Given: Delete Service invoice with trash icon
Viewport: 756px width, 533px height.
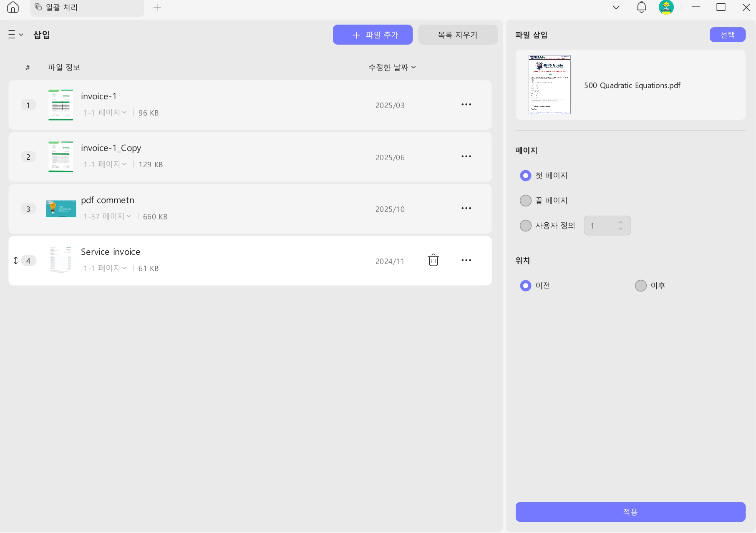Looking at the screenshot, I should [433, 260].
